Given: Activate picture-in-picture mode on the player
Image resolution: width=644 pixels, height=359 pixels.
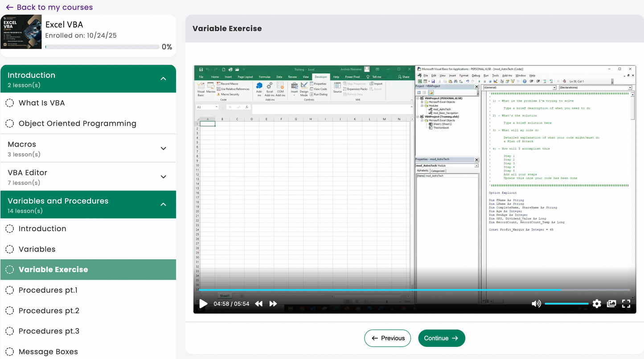Looking at the screenshot, I should (611, 303).
